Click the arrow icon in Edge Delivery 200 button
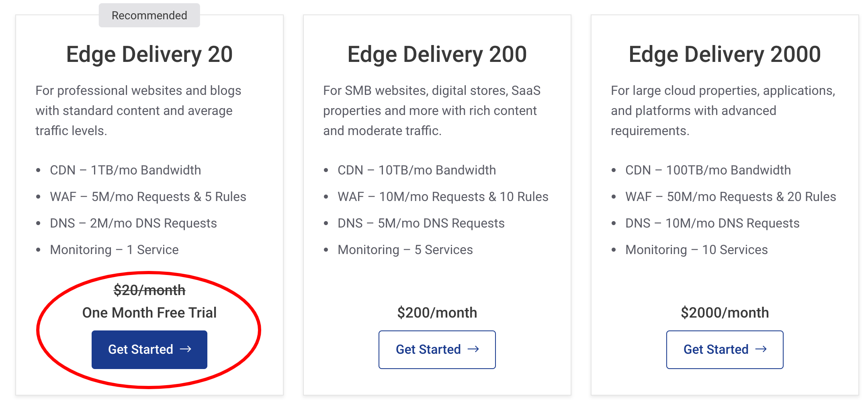Viewport: 868px width, 402px height. click(473, 349)
